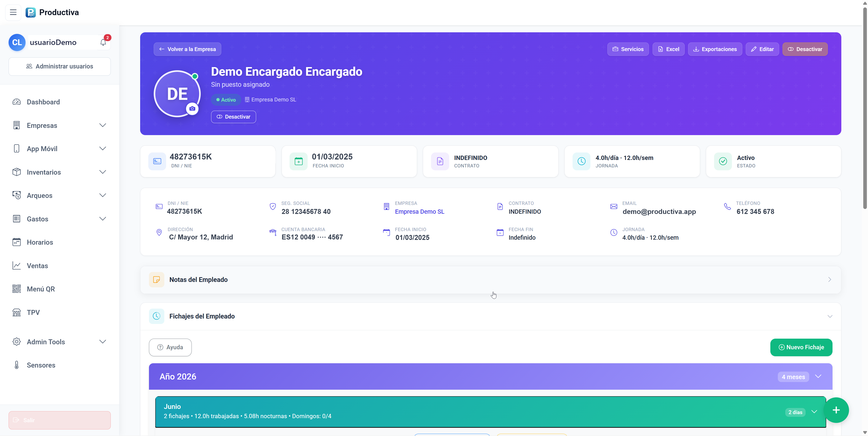Click the clock icon in Jornada tile
This screenshot has width=868, height=436.
582,161
